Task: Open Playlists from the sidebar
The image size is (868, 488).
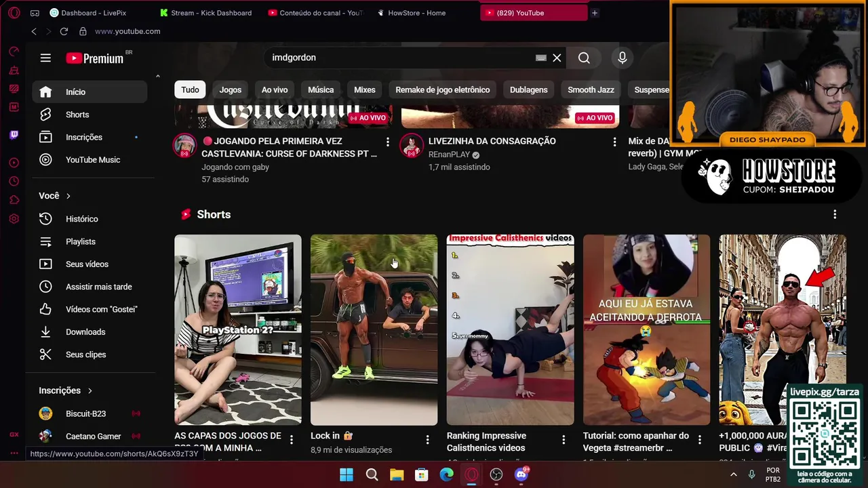Action: [x=90, y=241]
